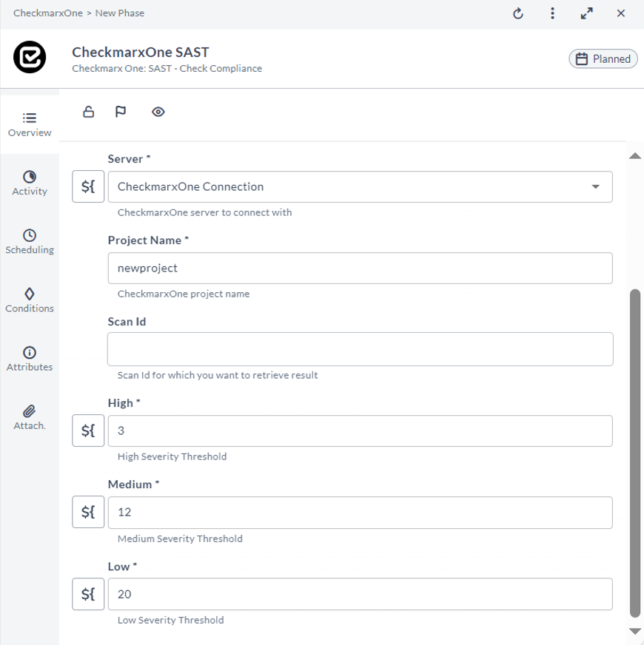Image resolution: width=644 pixels, height=645 pixels.
Task: Click the unlock padlock icon
Action: tap(89, 112)
